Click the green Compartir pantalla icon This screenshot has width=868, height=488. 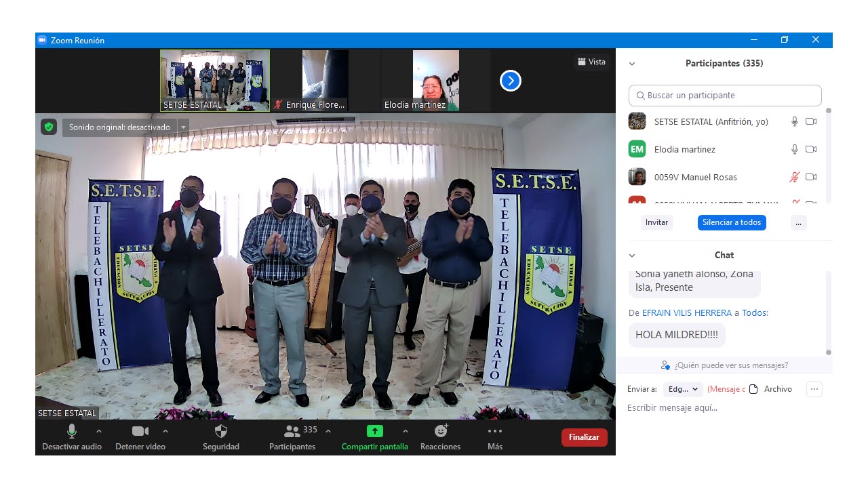375,431
